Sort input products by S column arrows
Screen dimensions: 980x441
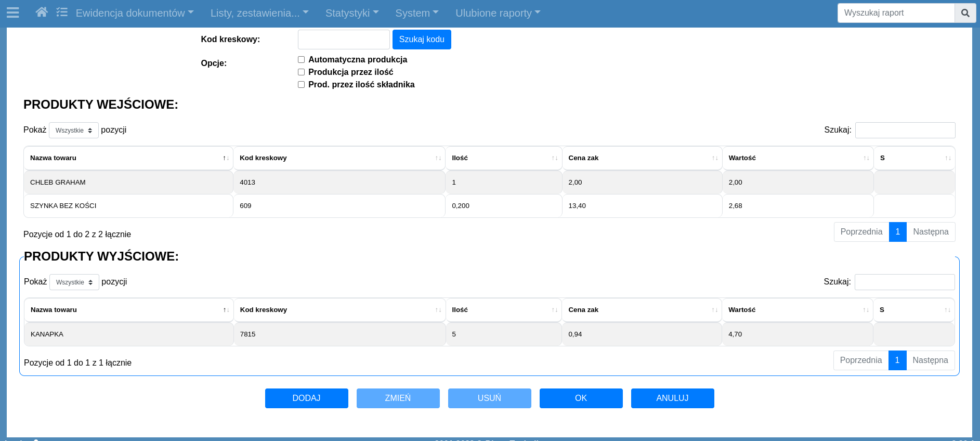click(948, 158)
